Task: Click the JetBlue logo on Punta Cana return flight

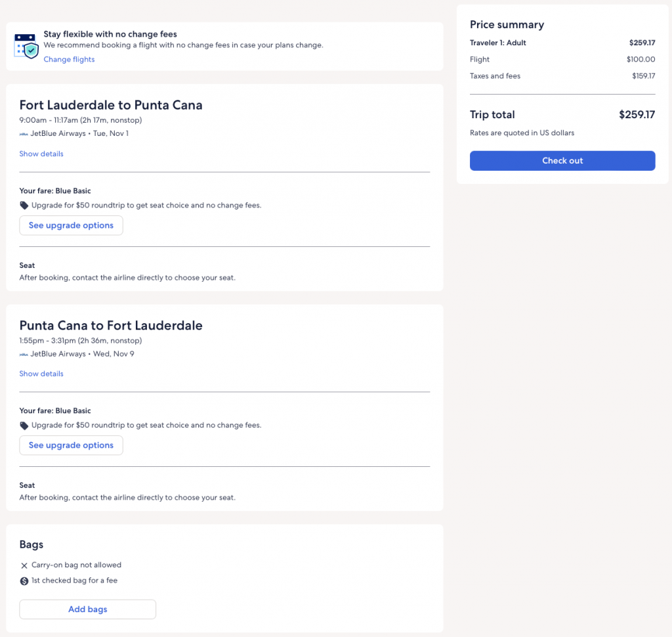Action: point(24,354)
